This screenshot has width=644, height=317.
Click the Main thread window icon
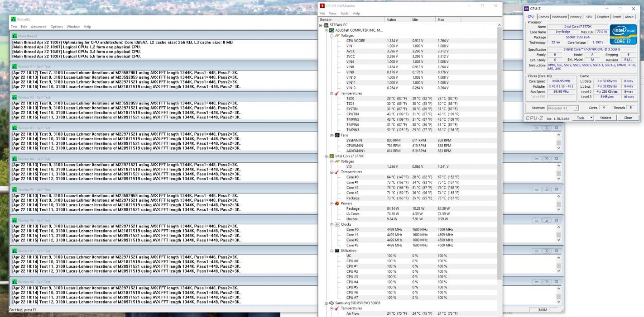pos(15,36)
